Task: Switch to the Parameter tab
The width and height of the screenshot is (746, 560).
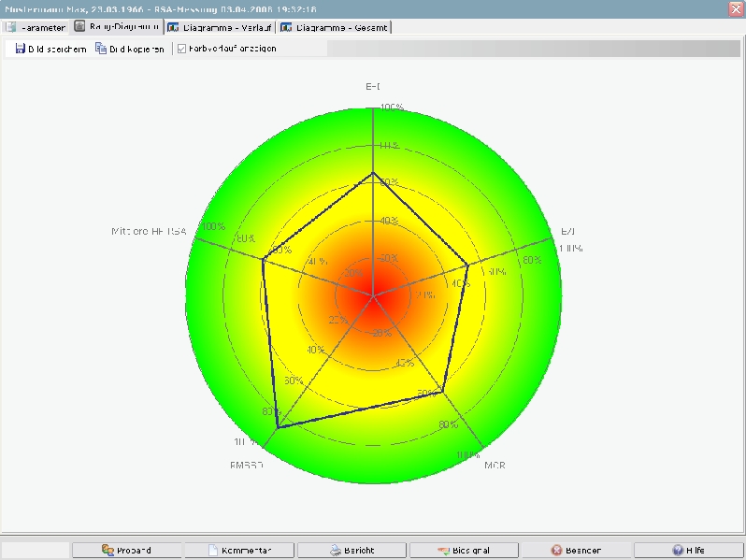Action: [x=36, y=27]
